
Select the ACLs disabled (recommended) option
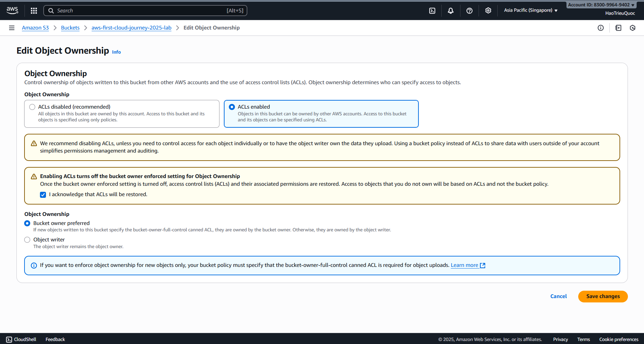coord(32,107)
